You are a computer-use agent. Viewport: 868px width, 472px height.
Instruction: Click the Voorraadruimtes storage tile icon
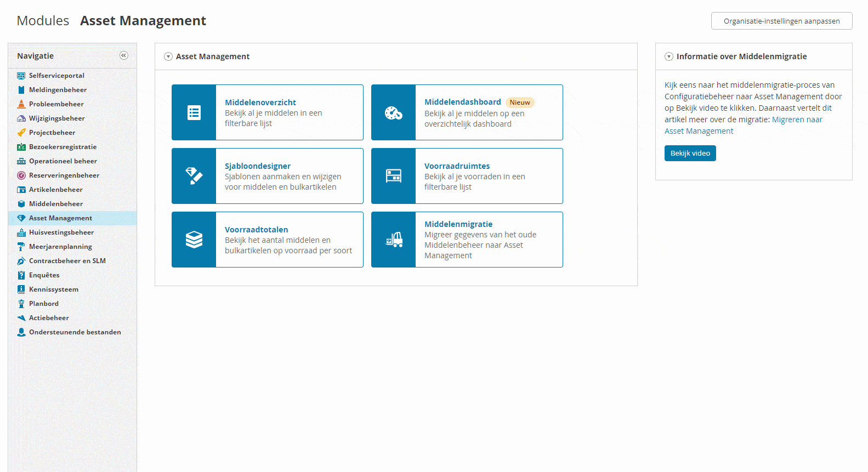click(x=394, y=176)
